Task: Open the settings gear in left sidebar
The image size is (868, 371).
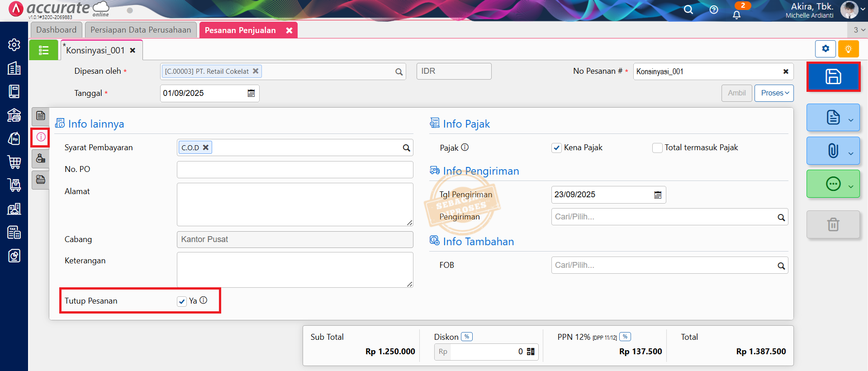Action: [x=14, y=45]
